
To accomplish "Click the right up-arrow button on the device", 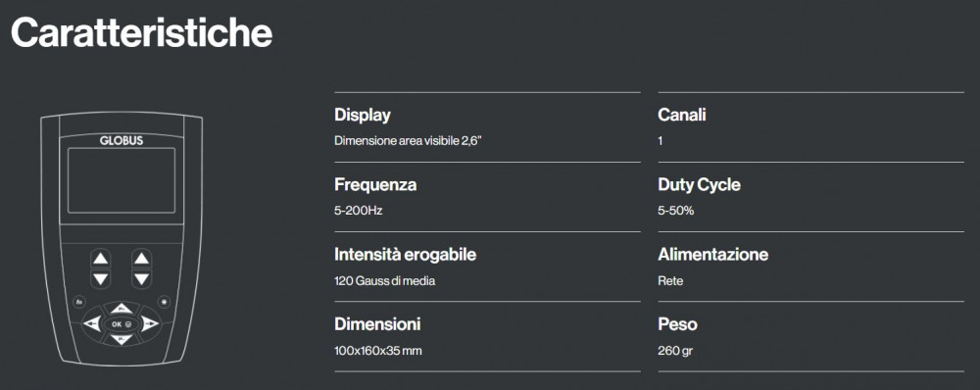I will [x=142, y=258].
